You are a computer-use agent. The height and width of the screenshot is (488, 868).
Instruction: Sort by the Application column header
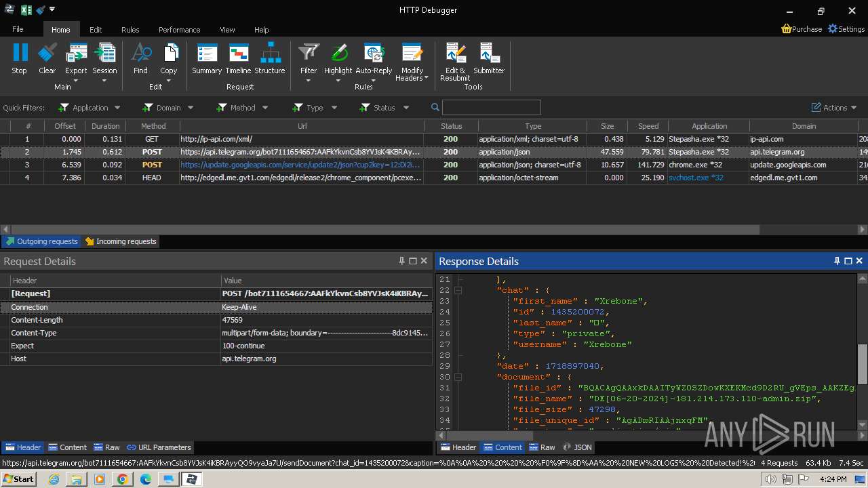709,126
